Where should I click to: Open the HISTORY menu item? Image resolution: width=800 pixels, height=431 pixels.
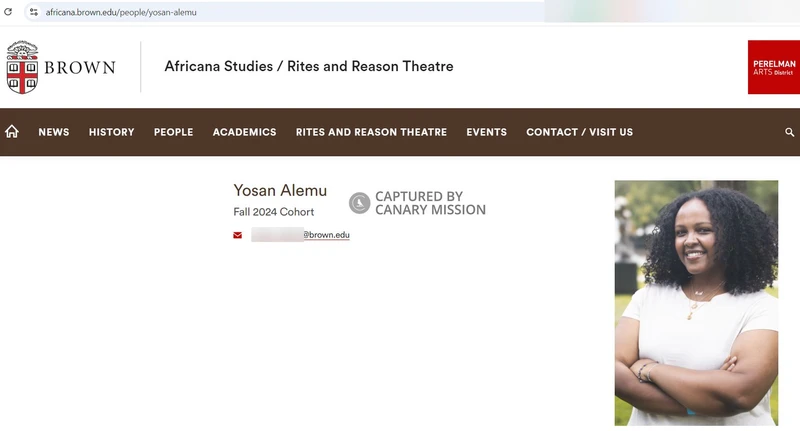coord(111,132)
